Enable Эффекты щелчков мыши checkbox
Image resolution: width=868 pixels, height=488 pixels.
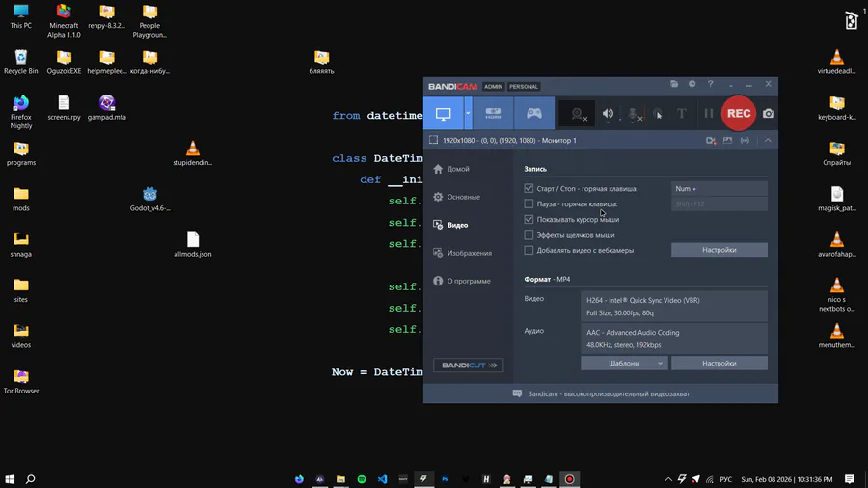point(529,235)
